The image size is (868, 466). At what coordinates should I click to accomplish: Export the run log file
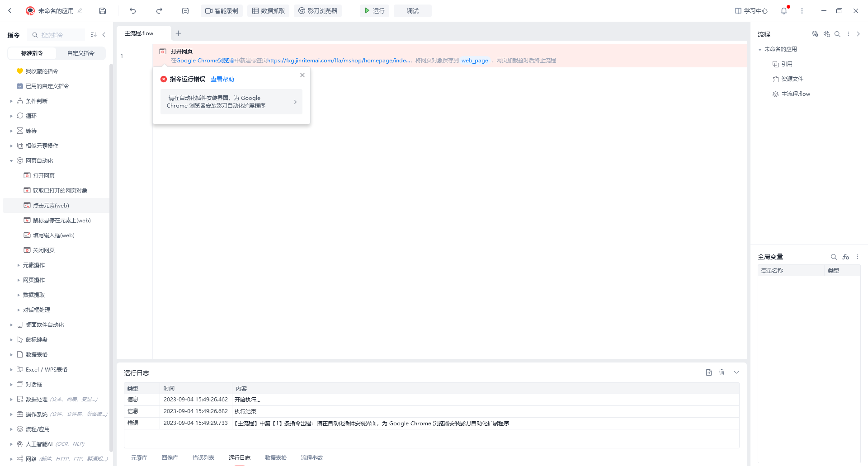(709, 372)
